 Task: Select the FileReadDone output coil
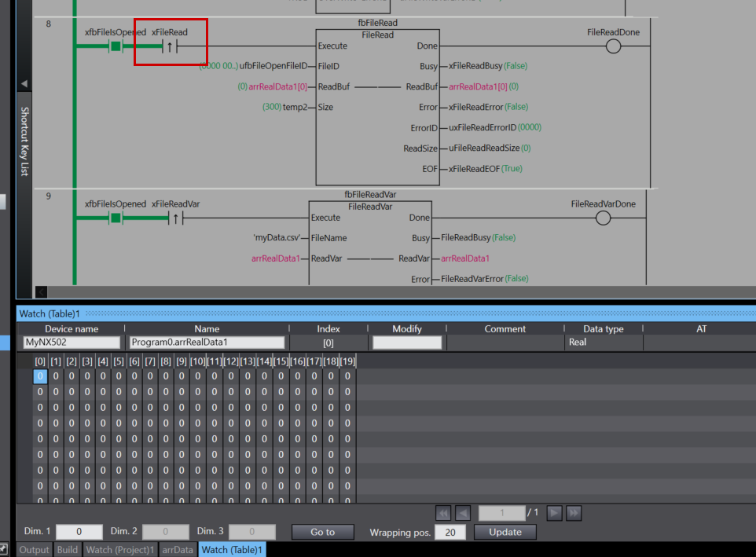(x=613, y=47)
